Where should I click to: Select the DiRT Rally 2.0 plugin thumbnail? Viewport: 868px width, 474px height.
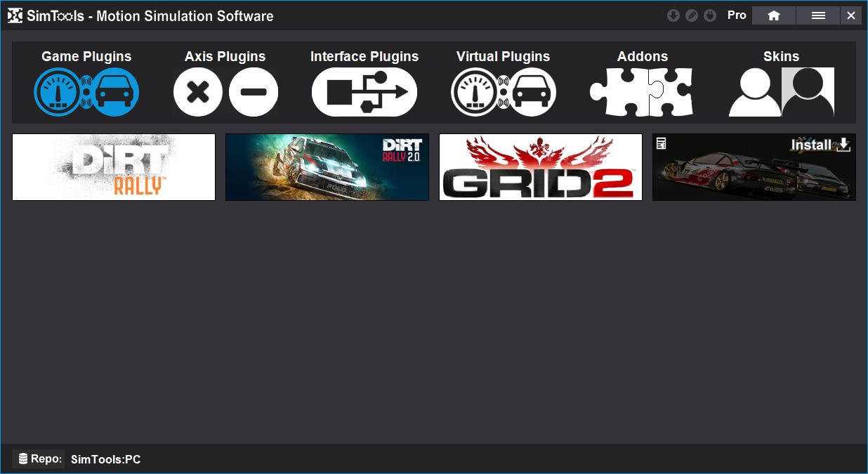(x=327, y=167)
